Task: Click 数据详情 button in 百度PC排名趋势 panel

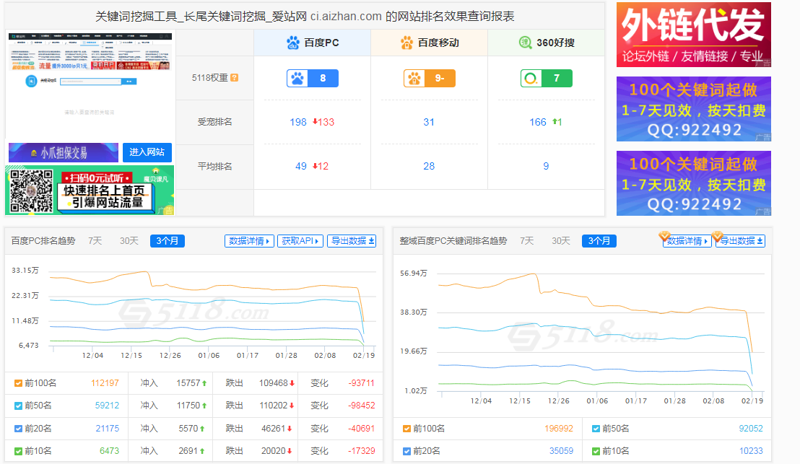Action: [249, 241]
